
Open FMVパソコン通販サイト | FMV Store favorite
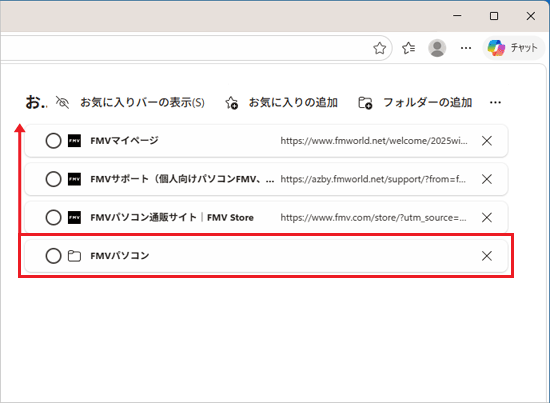172,217
